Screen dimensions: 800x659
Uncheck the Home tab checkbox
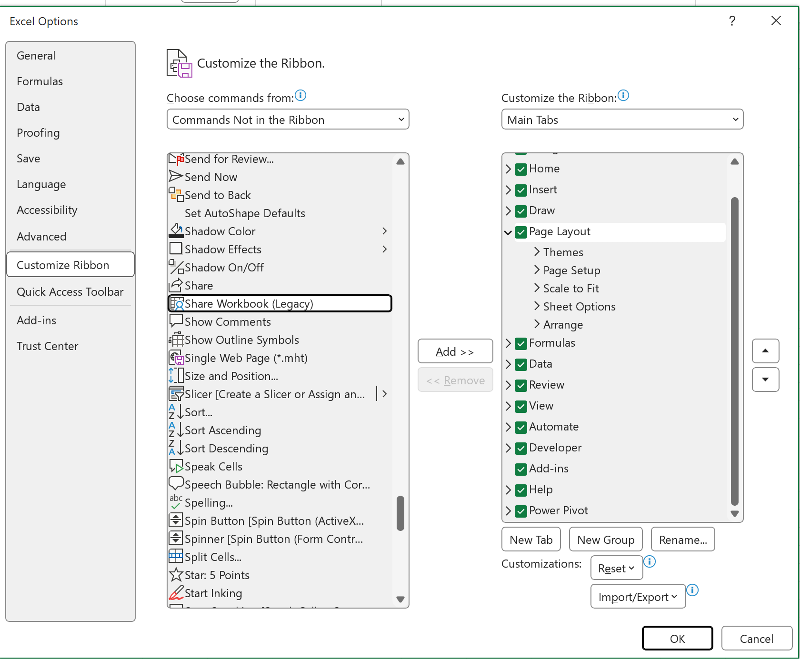[x=521, y=169]
